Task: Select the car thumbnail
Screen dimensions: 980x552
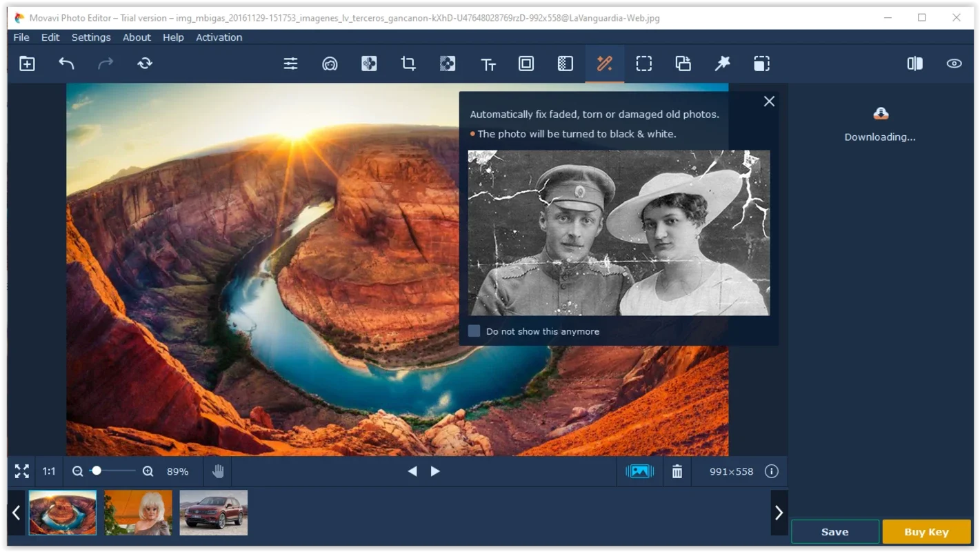Action: pos(214,513)
